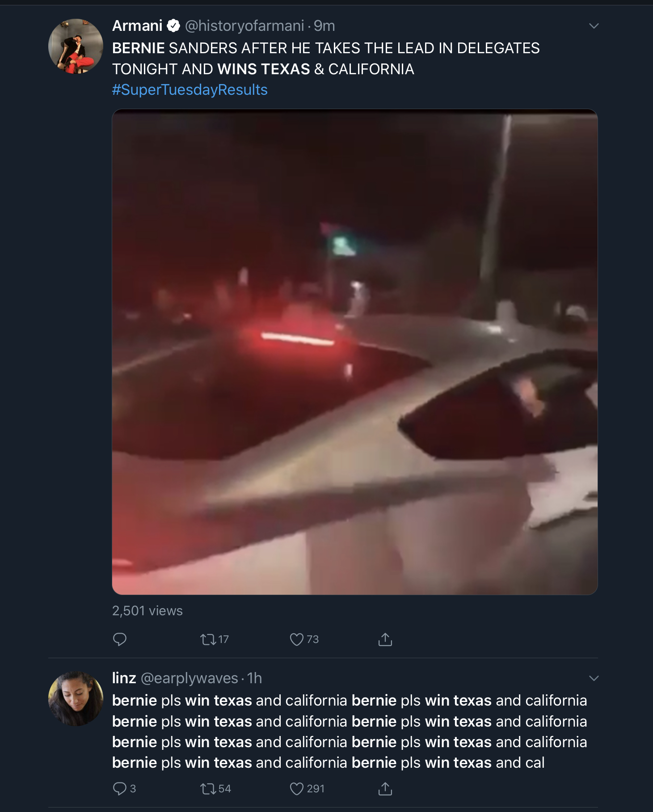Open the chevron menu on Armani's tweet
The image size is (653, 812).
(594, 26)
